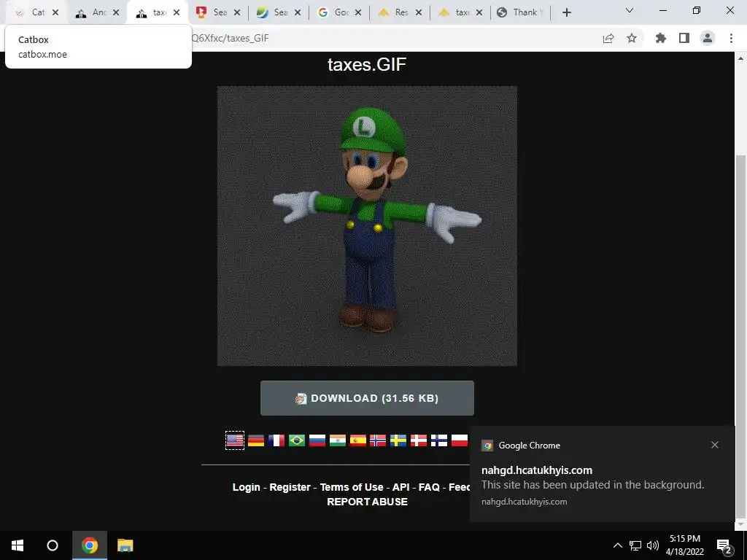Click the share page icon in address bar
747x560 pixels.
(x=608, y=38)
